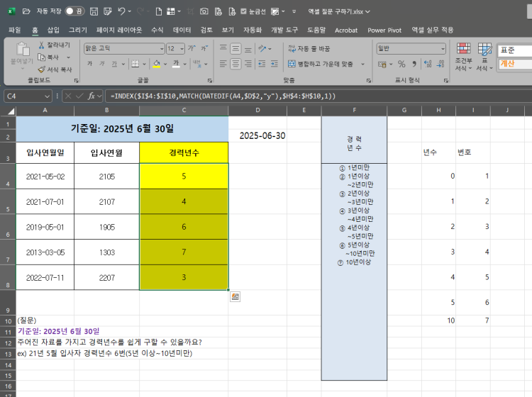Open the file name dropdown in the title bar
The image size is (532, 397).
pyautogui.click(x=367, y=11)
